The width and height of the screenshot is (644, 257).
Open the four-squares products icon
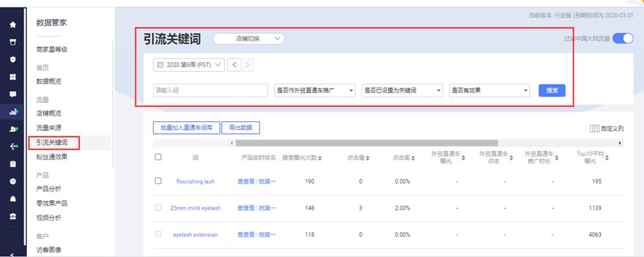(13, 76)
